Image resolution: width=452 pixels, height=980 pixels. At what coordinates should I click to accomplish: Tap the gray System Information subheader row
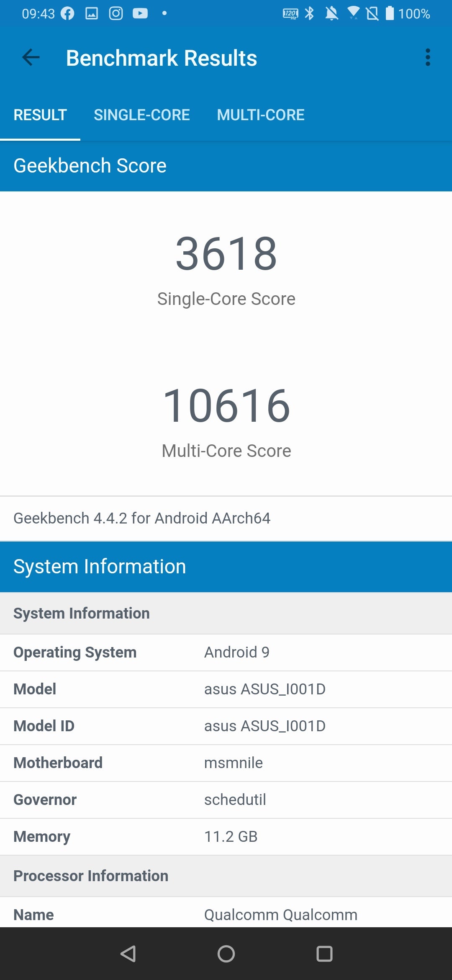(226, 613)
